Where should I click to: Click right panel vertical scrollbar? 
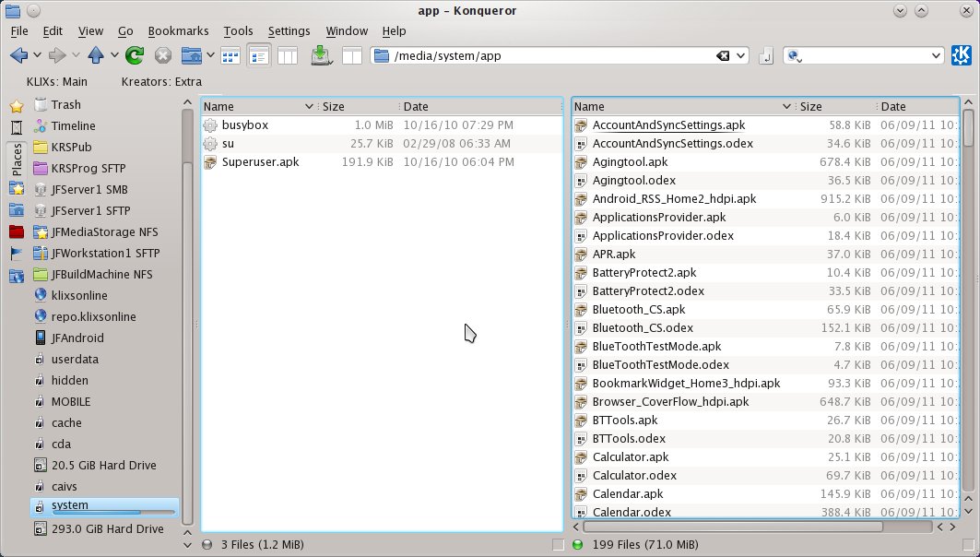click(x=968, y=127)
